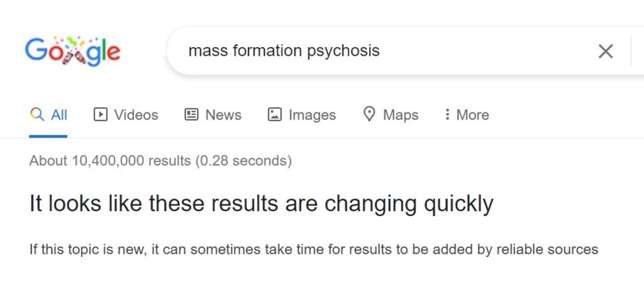Screen dimensions: 644x304
Task: Click the Google doodle logo
Action: tap(72, 51)
